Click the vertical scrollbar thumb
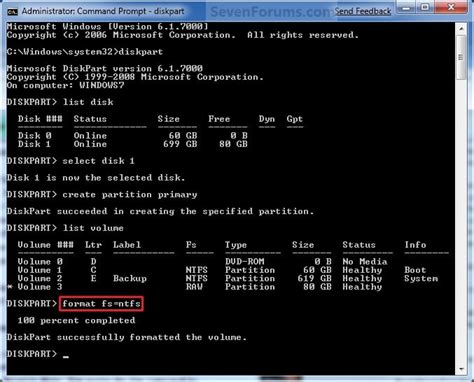 (461, 57)
